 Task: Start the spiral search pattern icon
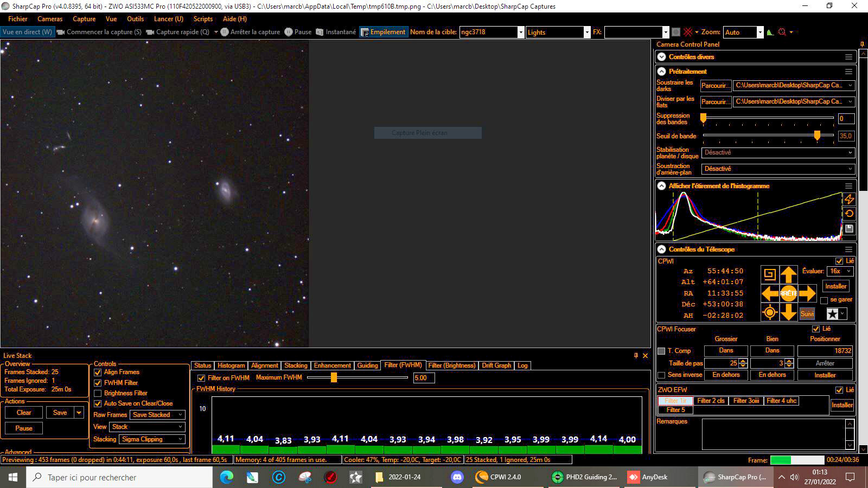[x=769, y=274]
